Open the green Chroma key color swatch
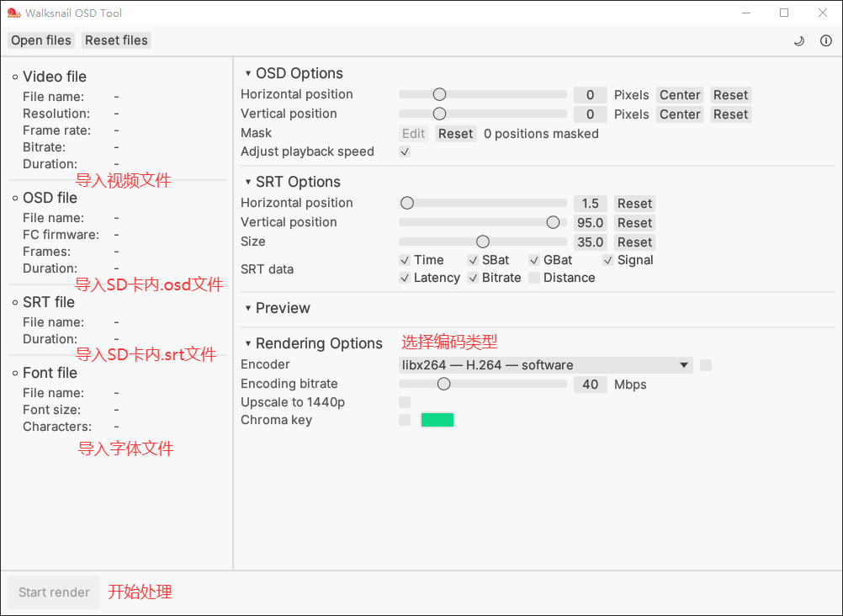 (x=437, y=420)
